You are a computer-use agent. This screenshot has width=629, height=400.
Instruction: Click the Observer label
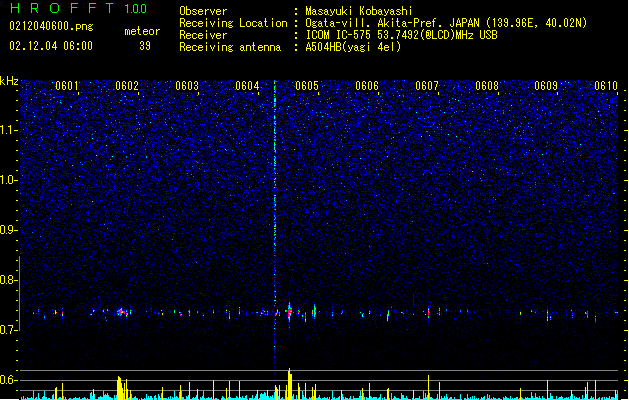tap(203, 11)
